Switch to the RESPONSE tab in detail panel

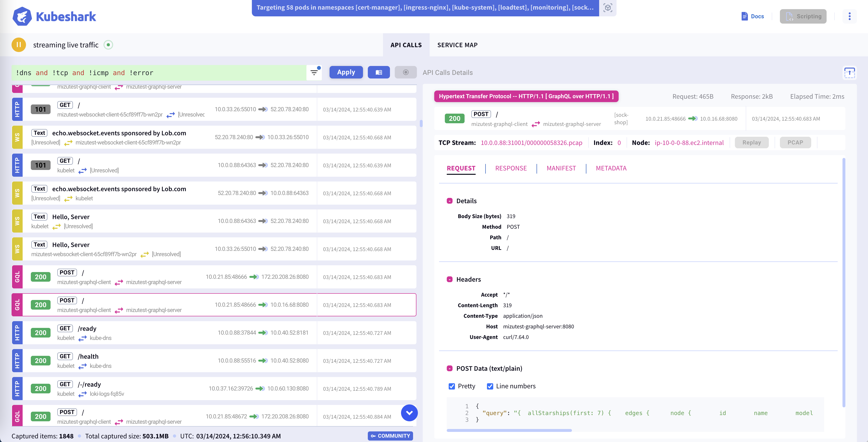tap(511, 168)
